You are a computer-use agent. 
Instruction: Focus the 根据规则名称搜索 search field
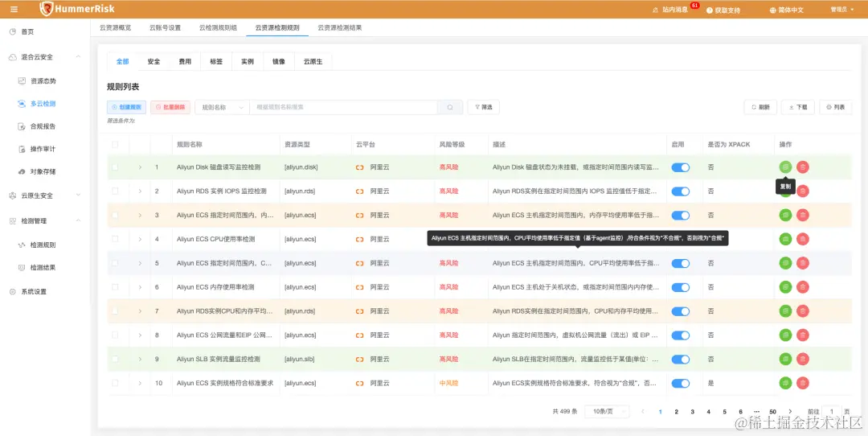pyautogui.click(x=344, y=108)
